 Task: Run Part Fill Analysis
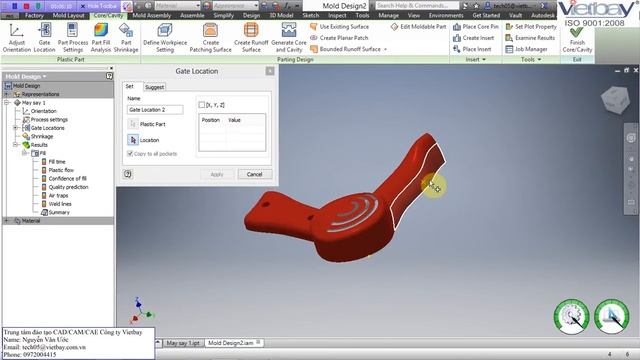[x=100, y=38]
